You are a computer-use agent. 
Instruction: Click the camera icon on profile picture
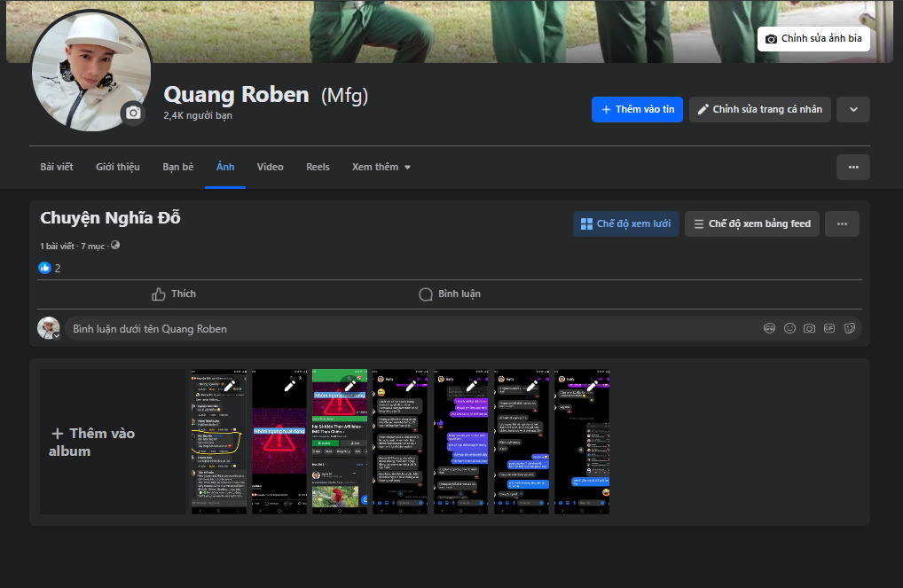(x=133, y=113)
